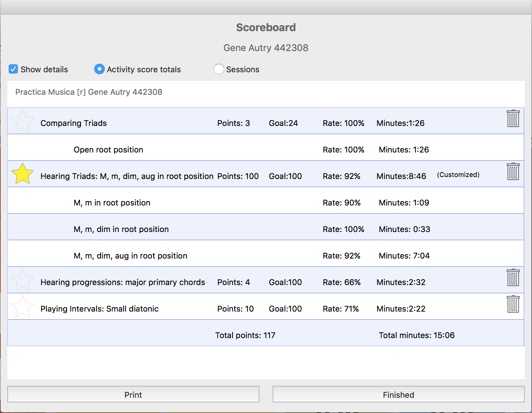Click Minutes: 0:33 detail value

pos(404,229)
